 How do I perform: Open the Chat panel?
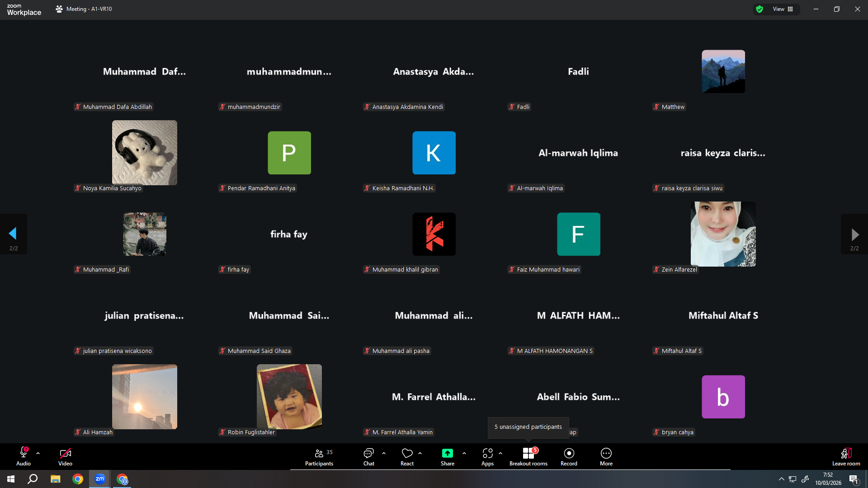coord(368,457)
